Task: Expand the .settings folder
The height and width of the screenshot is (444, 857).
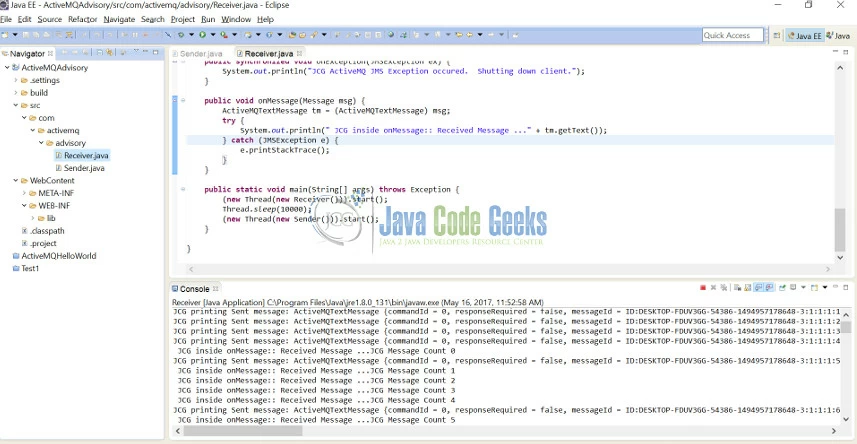Action: coord(16,80)
